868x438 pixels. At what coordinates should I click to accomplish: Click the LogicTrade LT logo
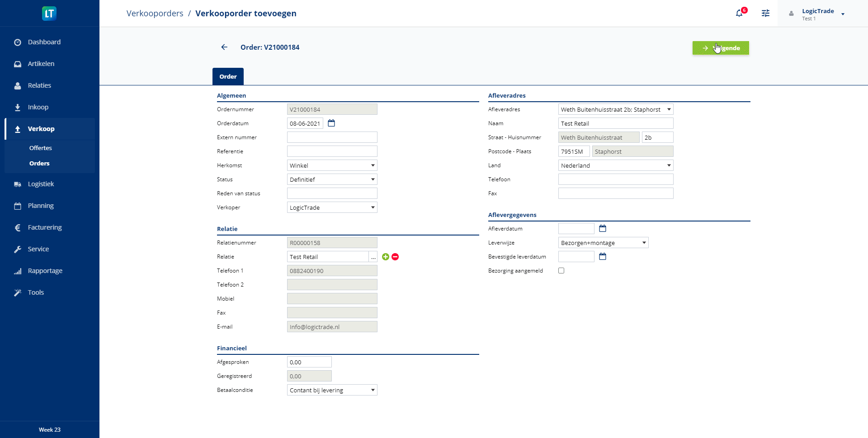pyautogui.click(x=49, y=14)
